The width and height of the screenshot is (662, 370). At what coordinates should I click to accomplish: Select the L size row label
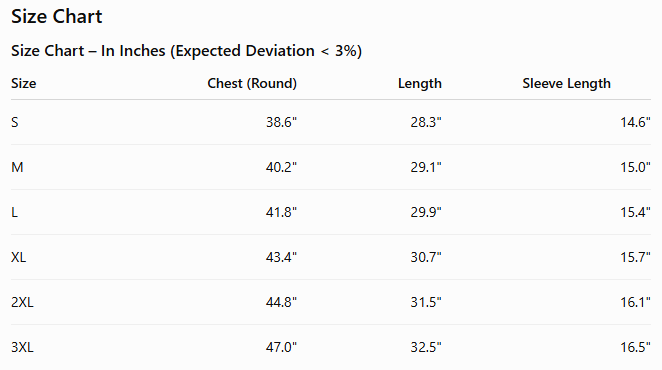(x=14, y=212)
